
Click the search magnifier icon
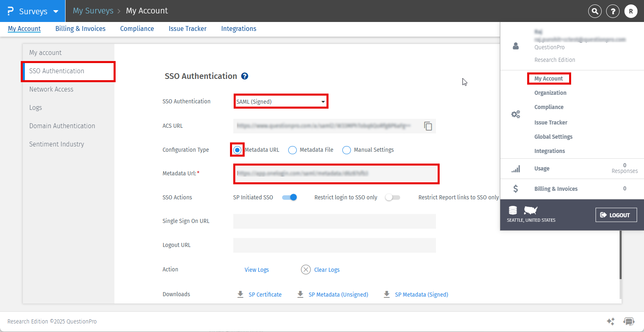(x=595, y=11)
